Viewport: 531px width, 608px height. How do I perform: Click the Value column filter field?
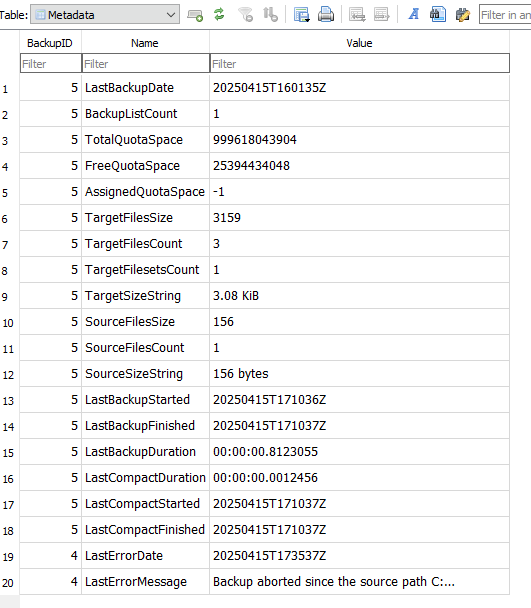pos(360,63)
